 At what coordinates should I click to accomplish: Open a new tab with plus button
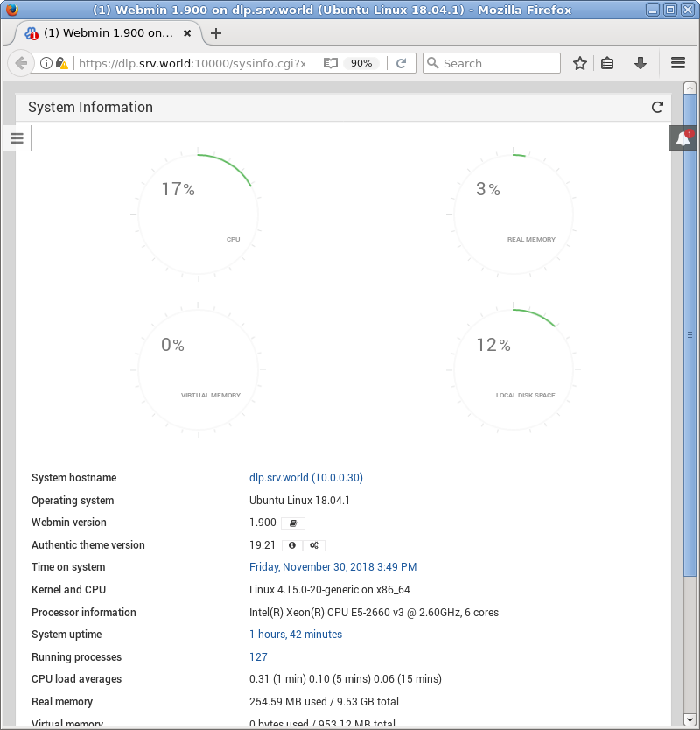pyautogui.click(x=216, y=33)
